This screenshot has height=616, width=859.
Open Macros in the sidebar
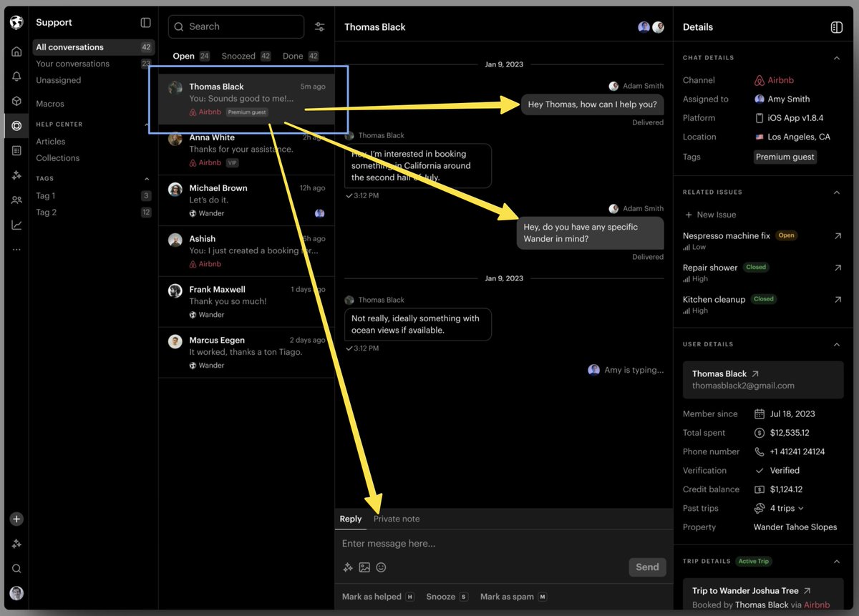tap(50, 104)
